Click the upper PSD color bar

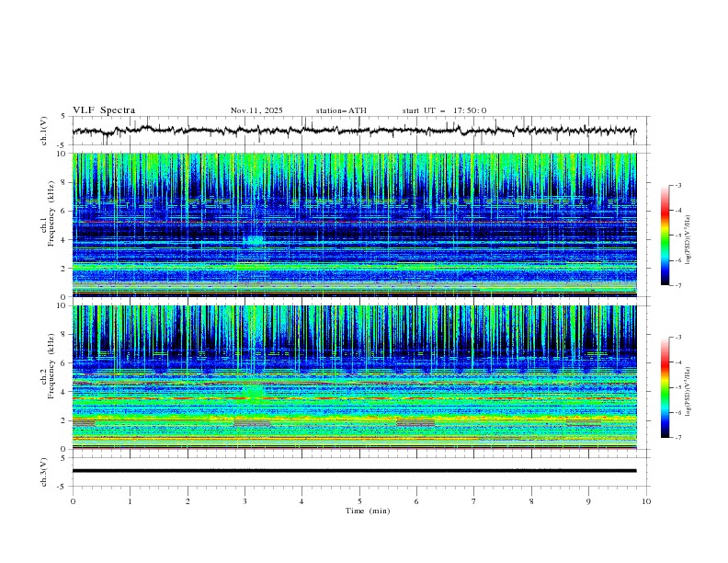point(665,236)
